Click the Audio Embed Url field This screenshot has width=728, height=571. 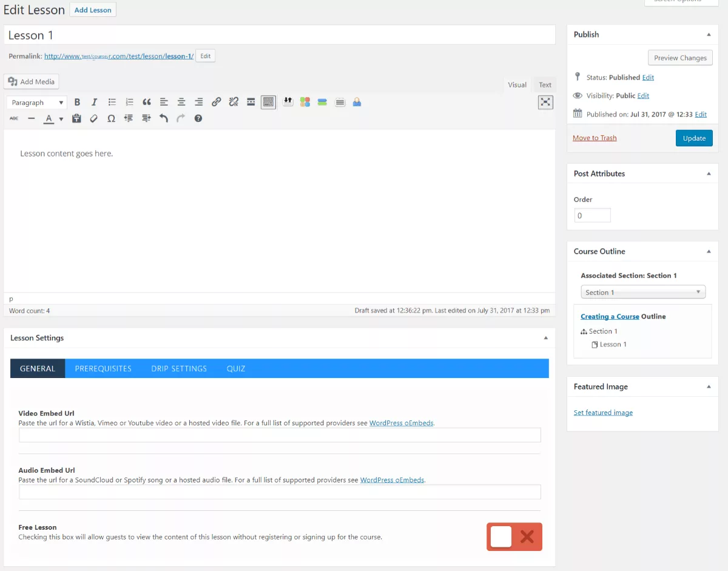pyautogui.click(x=280, y=492)
